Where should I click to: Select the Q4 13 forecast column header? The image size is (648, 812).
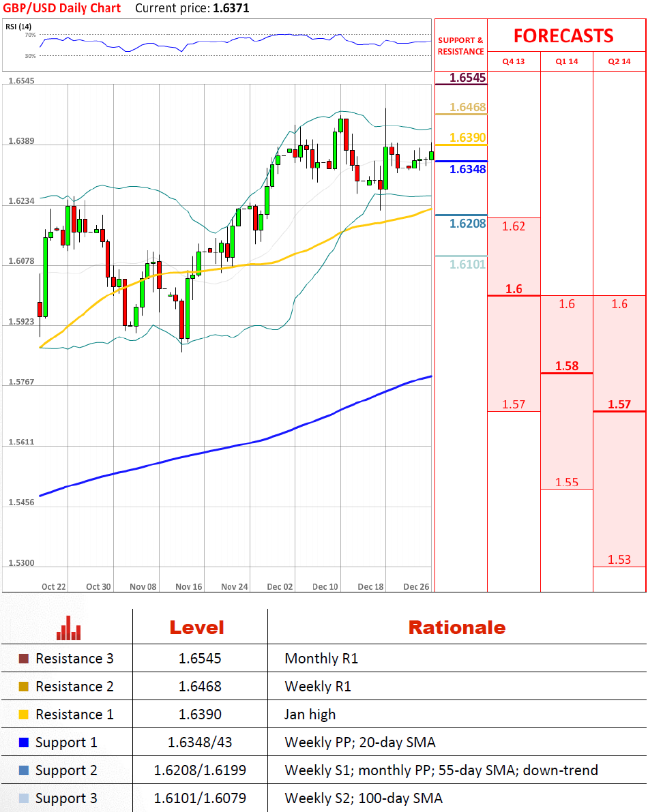[x=514, y=61]
